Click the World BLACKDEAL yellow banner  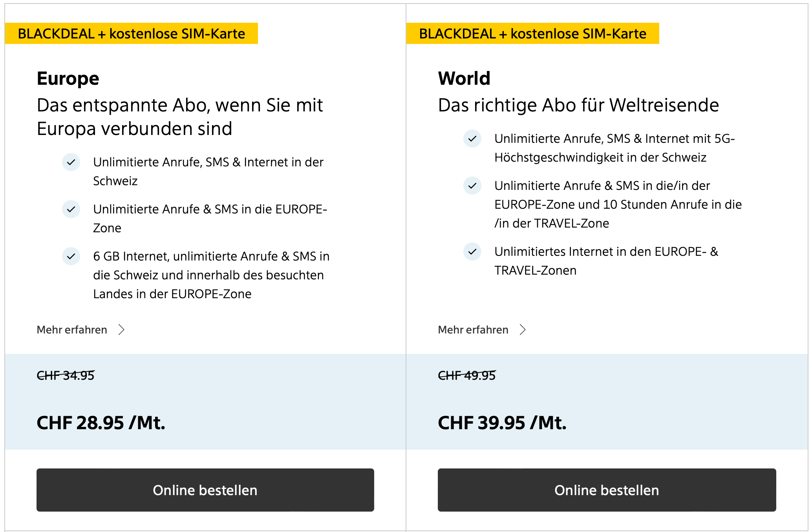pos(533,34)
